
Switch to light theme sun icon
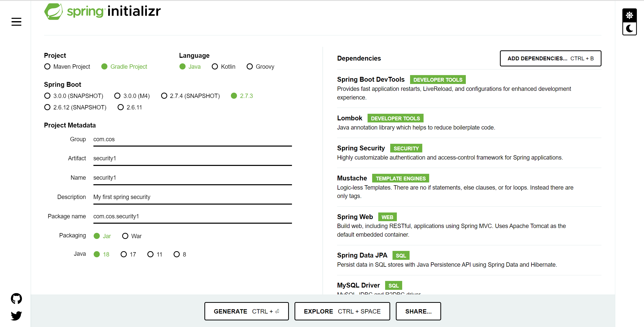coord(629,16)
